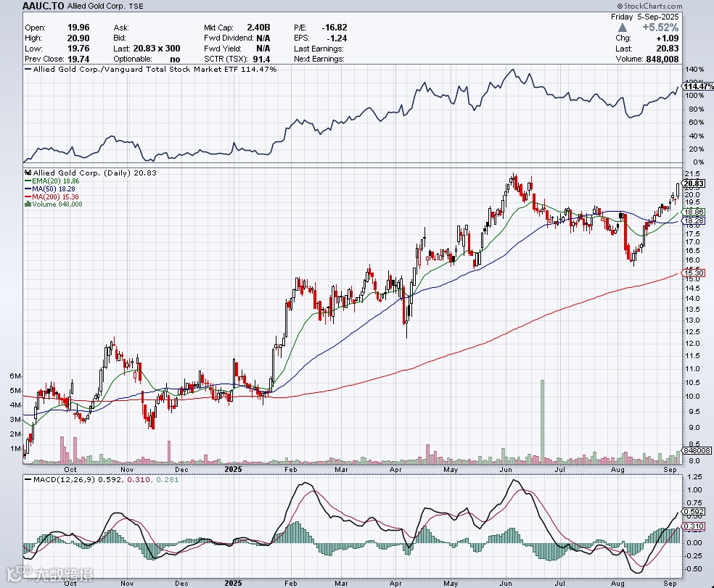
Task: Click the MA(200) 15.30 legend entry
Action: tap(52, 197)
